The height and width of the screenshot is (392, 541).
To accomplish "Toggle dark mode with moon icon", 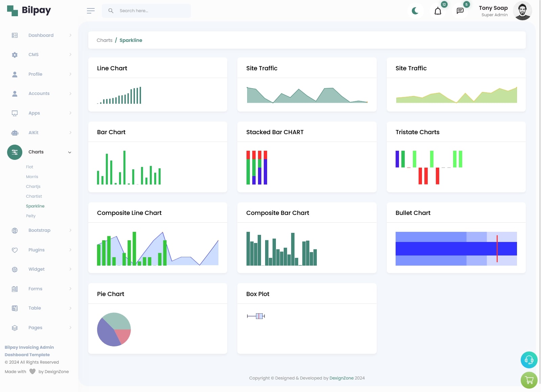I will [415, 11].
